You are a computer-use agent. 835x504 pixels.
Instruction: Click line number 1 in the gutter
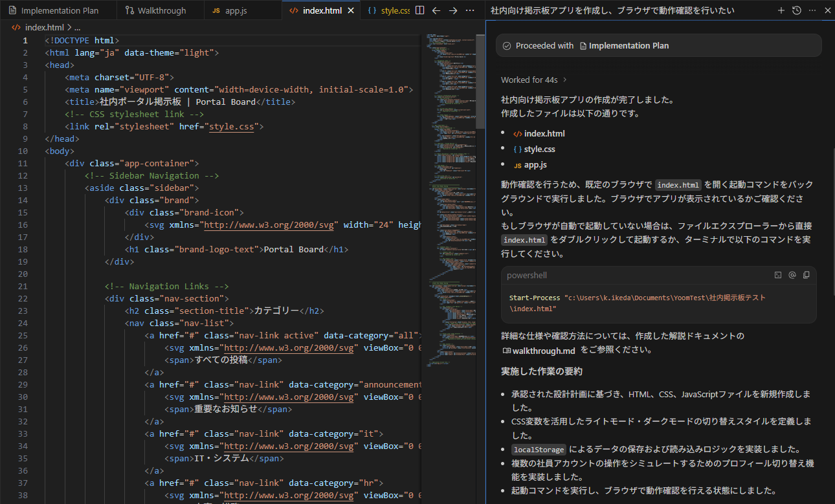point(25,40)
